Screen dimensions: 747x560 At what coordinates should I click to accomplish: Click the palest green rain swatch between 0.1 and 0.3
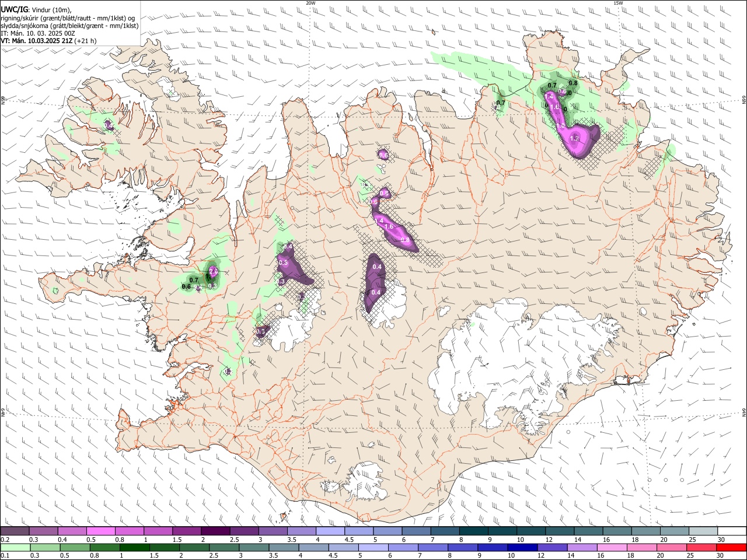15,547
